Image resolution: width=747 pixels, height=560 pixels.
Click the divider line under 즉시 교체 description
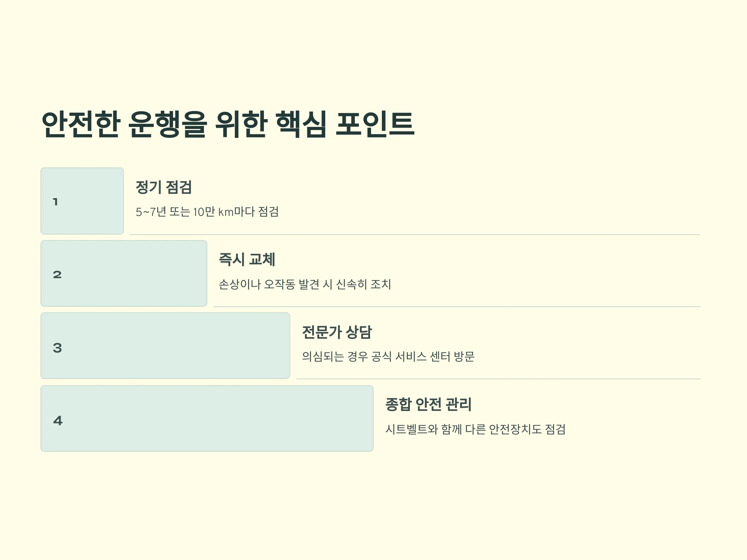coord(457,306)
